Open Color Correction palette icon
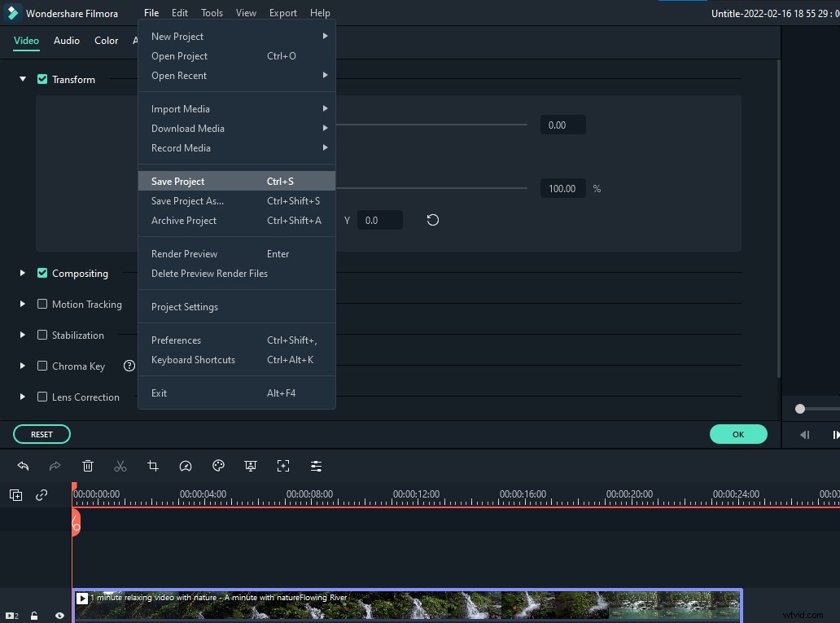The height and width of the screenshot is (623, 840). [218, 466]
